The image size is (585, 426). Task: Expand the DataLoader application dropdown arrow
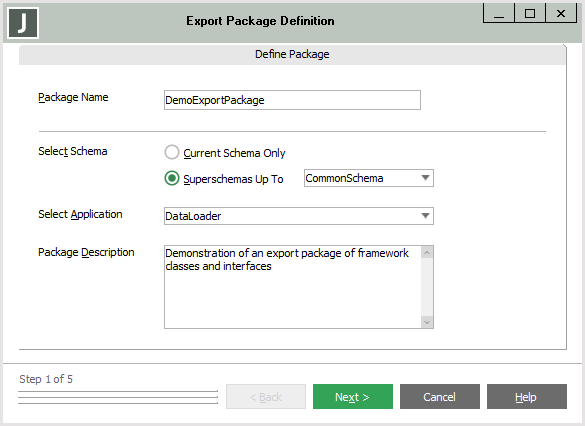click(425, 216)
